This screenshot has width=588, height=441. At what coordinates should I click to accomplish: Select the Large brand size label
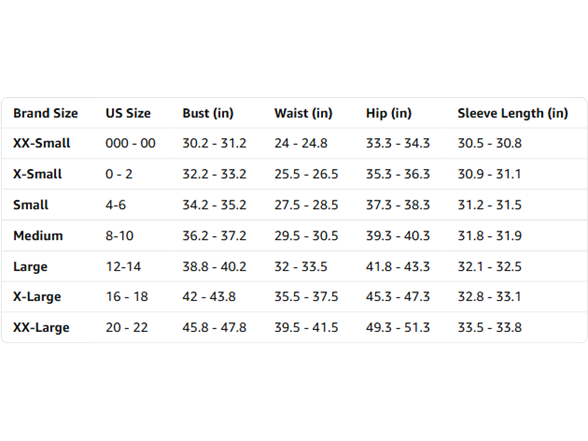(30, 267)
